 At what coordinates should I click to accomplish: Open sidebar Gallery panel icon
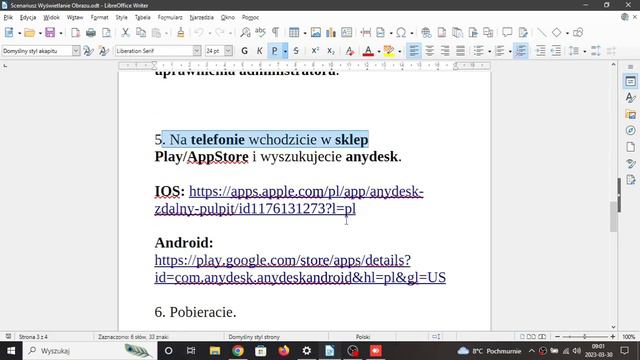631,114
